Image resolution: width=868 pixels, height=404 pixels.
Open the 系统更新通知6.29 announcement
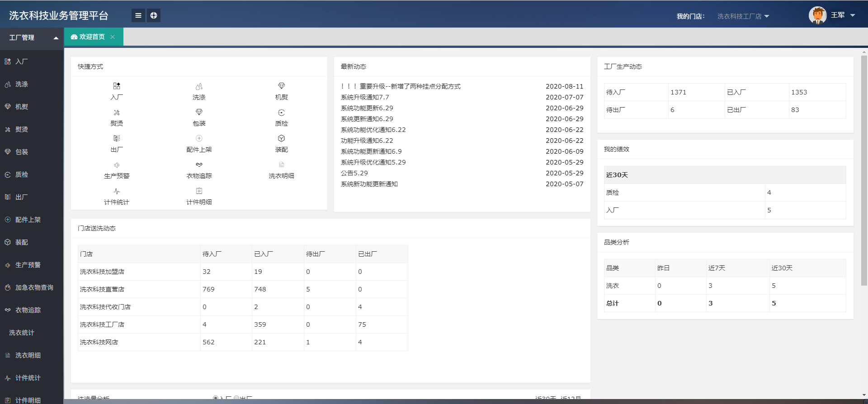tap(367, 119)
